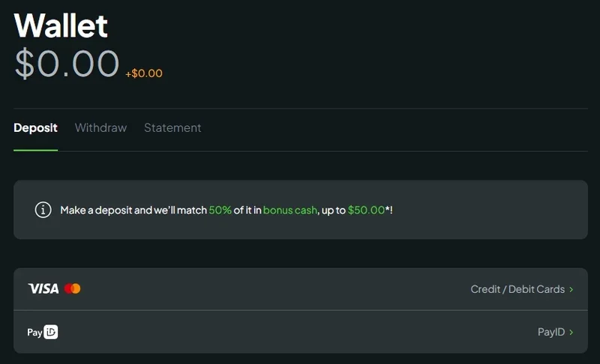This screenshot has height=364, width=600.
Task: Click the PayID logo icon
Action: coord(43,332)
